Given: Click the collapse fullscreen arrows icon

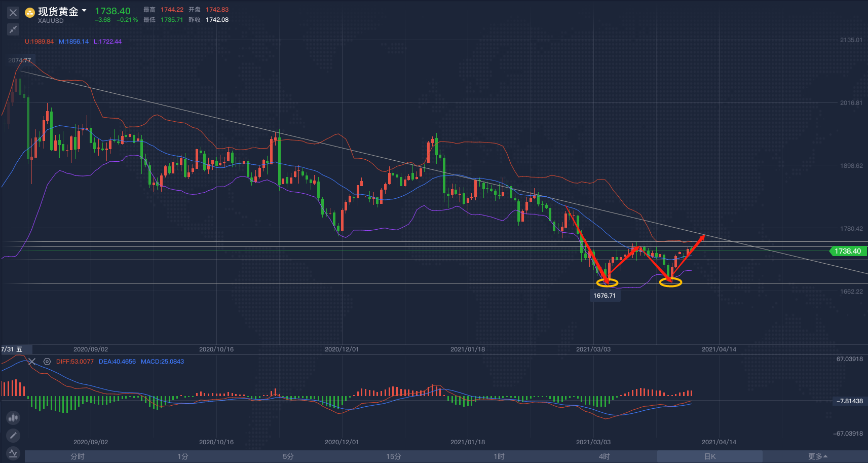Looking at the screenshot, I should 13,30.
